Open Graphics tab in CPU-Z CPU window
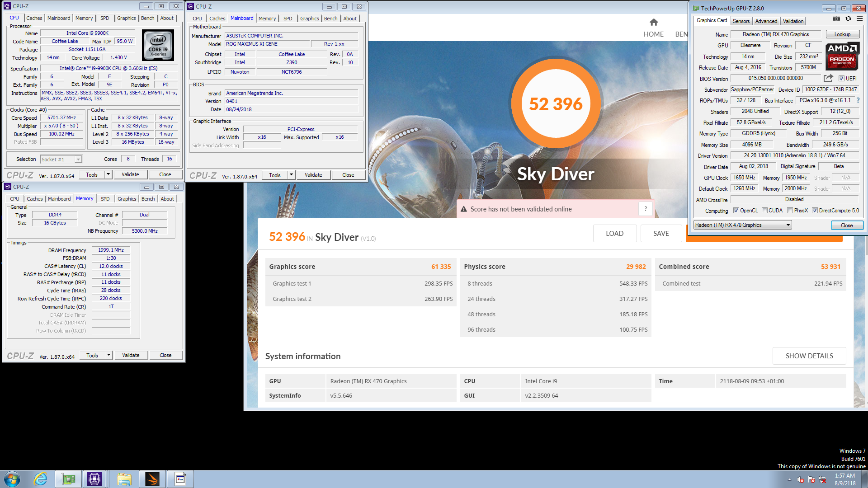This screenshot has width=868, height=488. tap(126, 18)
